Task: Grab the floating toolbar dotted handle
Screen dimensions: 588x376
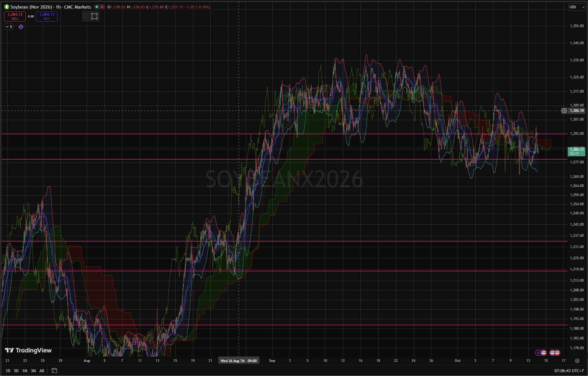Action: click(x=85, y=16)
